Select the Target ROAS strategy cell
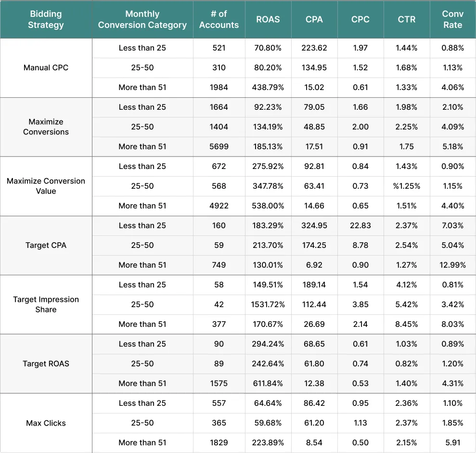The width and height of the screenshot is (476, 453). 46,364
